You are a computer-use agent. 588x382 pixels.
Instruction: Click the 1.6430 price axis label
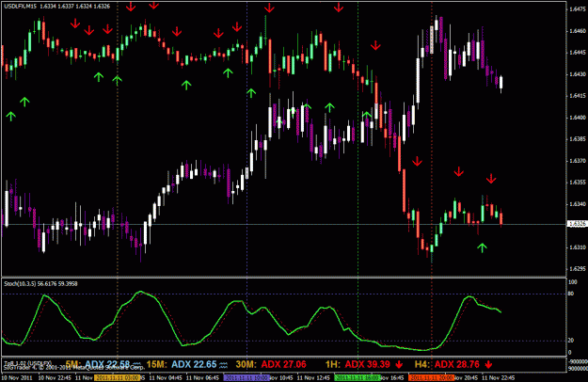coord(578,74)
